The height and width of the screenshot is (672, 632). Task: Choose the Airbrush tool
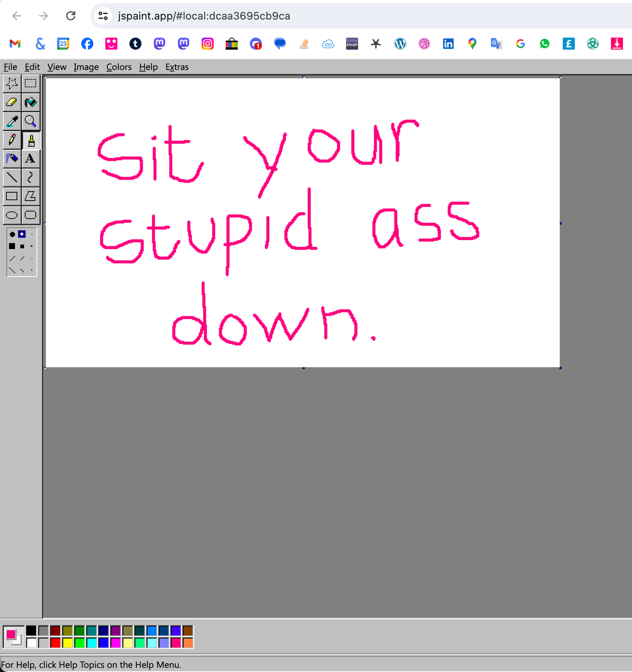click(x=12, y=159)
